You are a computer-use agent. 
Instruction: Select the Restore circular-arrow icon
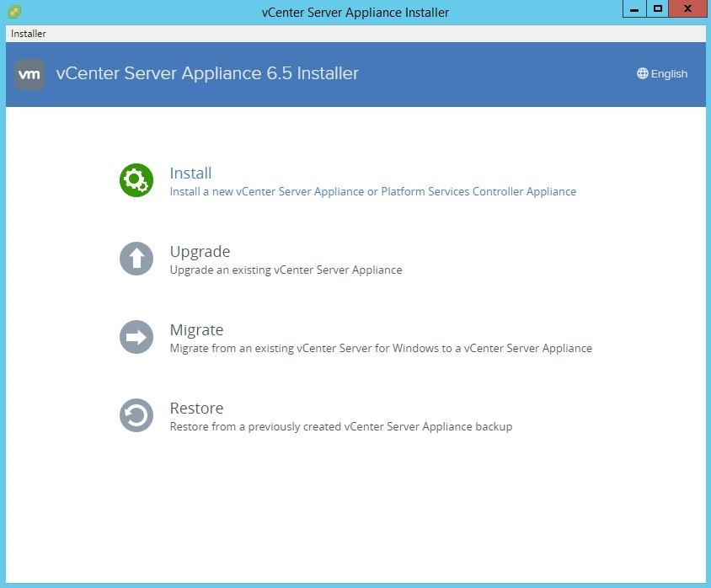136,415
